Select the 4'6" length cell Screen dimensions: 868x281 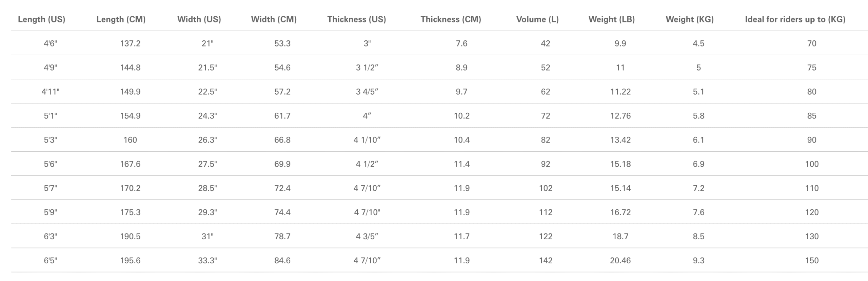50,43
